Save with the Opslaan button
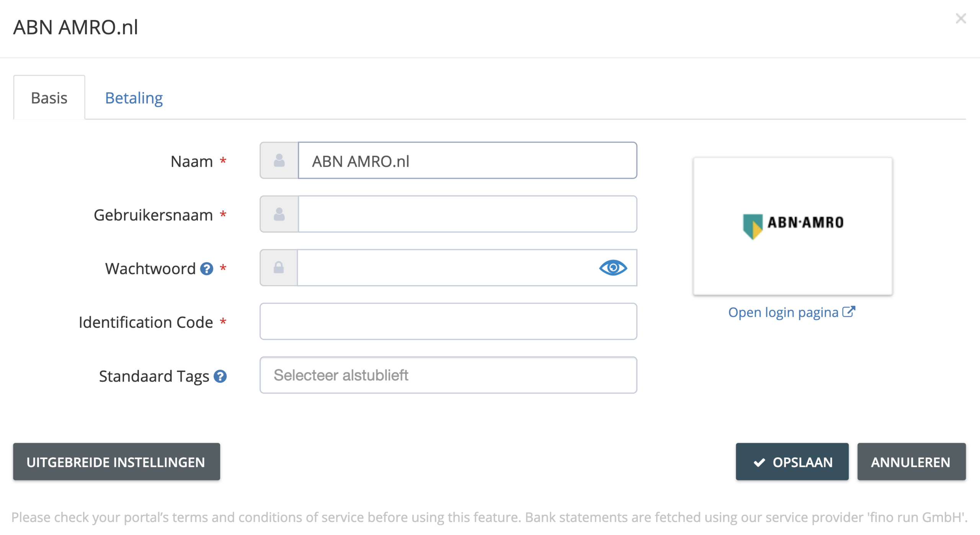The height and width of the screenshot is (535, 980). click(792, 461)
